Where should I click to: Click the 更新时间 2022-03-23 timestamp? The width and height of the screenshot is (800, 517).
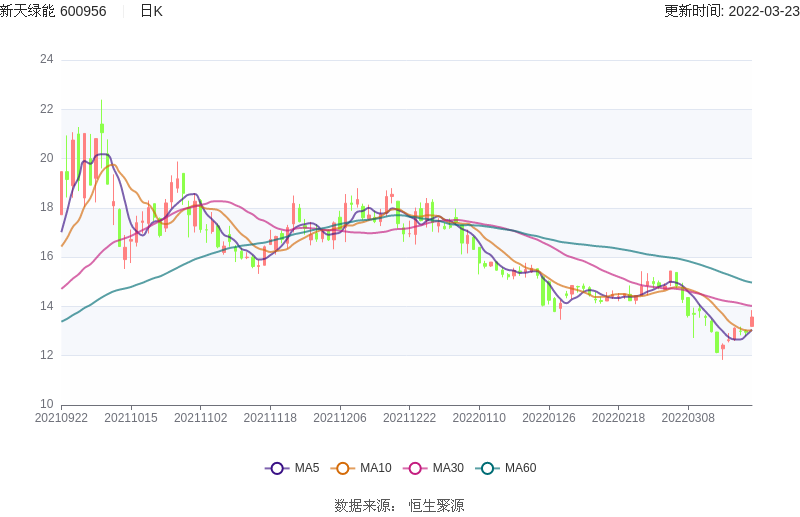point(731,11)
